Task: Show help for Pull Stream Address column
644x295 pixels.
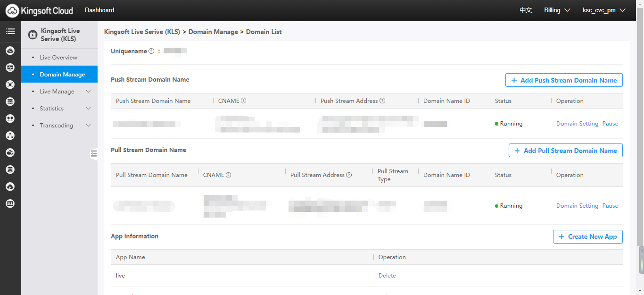Action: pos(349,175)
